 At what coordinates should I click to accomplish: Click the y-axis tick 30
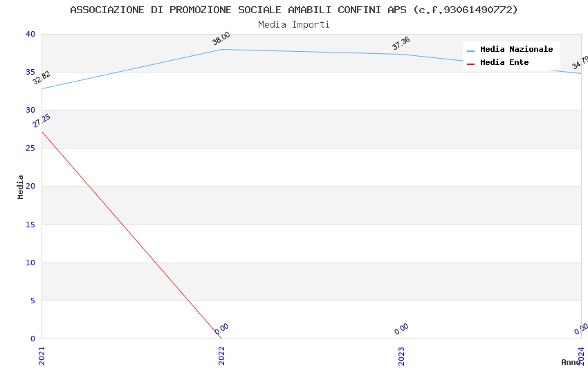point(30,110)
